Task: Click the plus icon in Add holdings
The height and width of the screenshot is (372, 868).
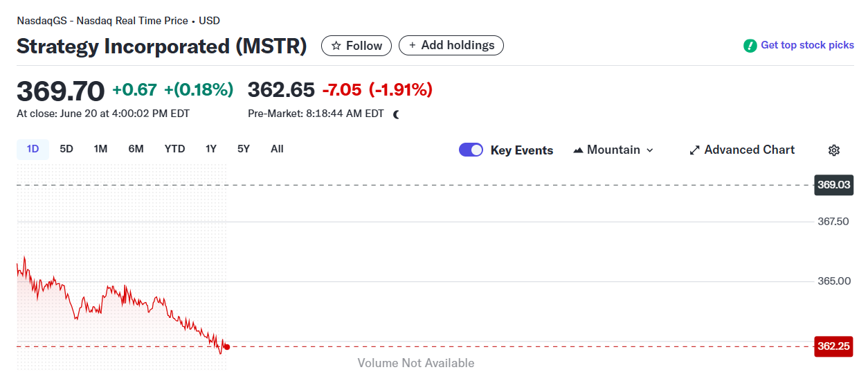Action: [x=413, y=46]
